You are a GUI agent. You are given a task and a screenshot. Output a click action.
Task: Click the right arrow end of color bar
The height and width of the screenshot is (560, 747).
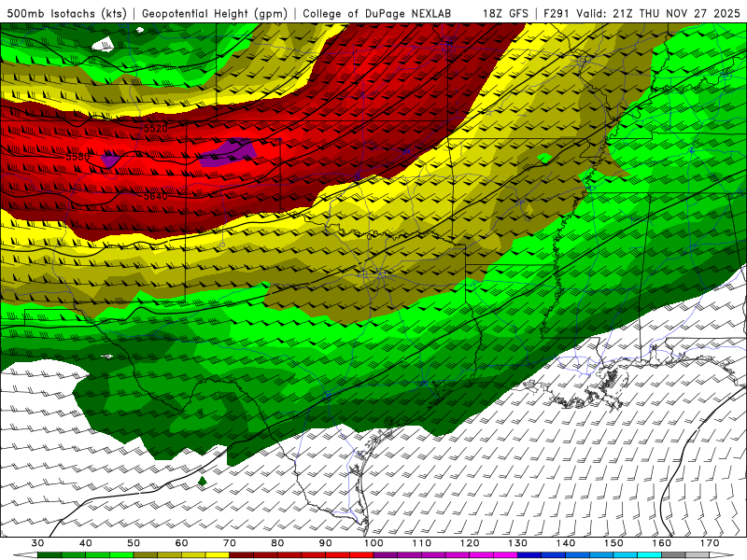click(722, 554)
